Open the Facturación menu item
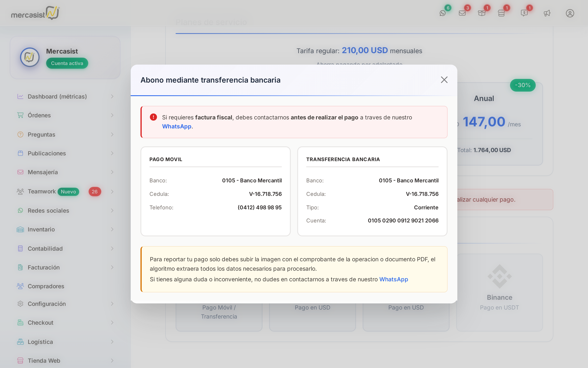Screen dimensions: 588x368 (x=65, y=267)
